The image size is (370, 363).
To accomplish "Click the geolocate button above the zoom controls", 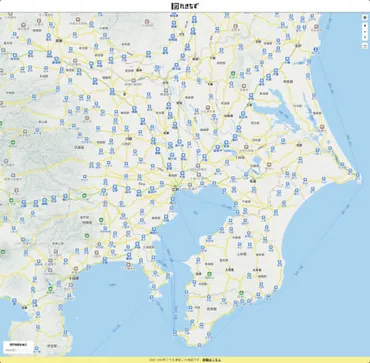I will tap(365, 17).
